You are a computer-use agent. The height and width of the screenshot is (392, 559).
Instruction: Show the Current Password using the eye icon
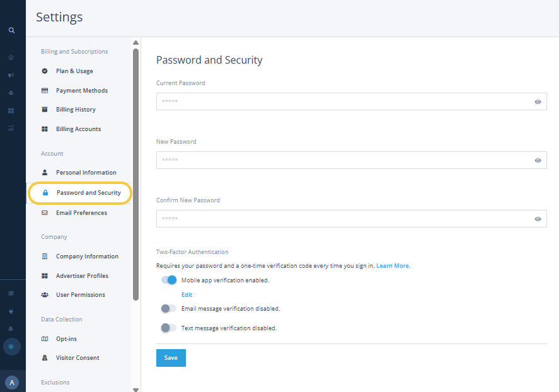point(538,101)
